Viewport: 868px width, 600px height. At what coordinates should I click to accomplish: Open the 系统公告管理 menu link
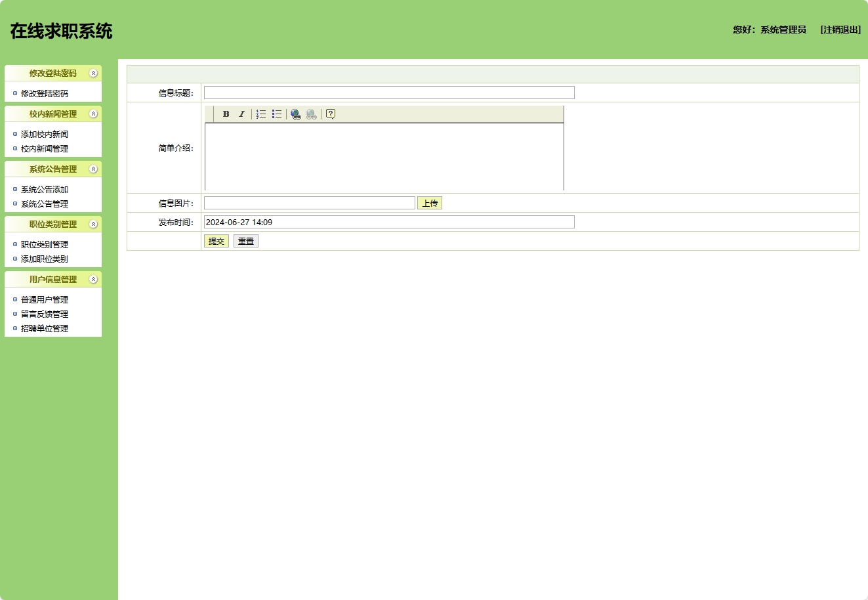(x=45, y=204)
